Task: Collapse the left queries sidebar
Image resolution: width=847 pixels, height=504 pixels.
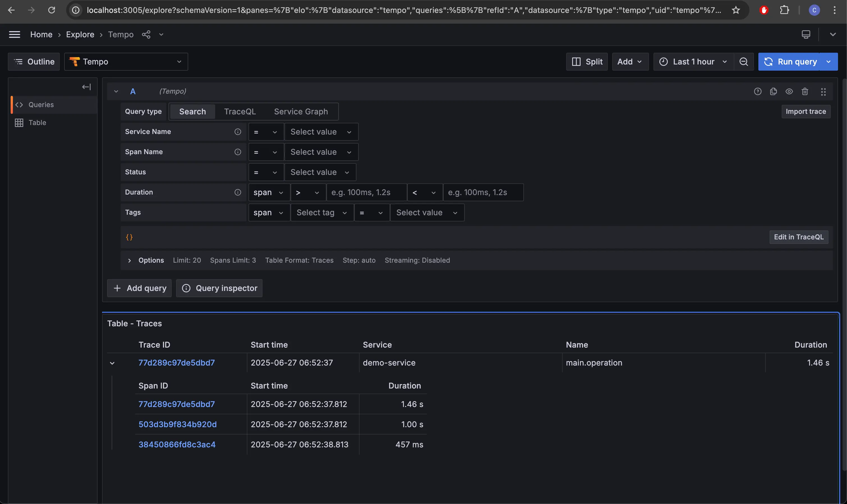Action: click(86, 87)
